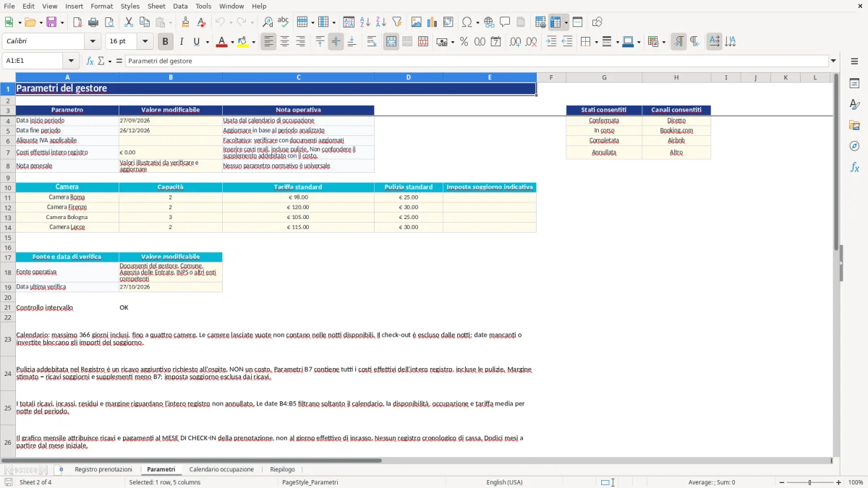Toggle Merge and Center Cells
868x488 pixels.
point(391,42)
